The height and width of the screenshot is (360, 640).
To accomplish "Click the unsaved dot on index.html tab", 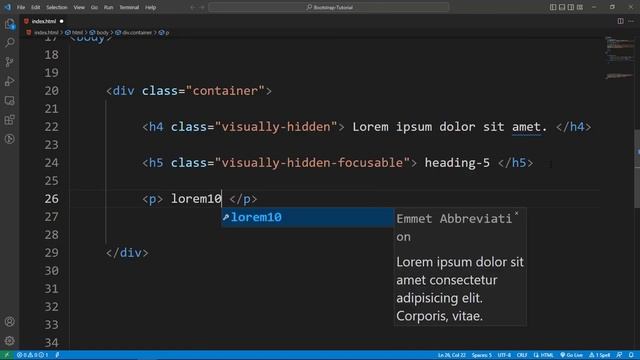I will click(62, 21).
